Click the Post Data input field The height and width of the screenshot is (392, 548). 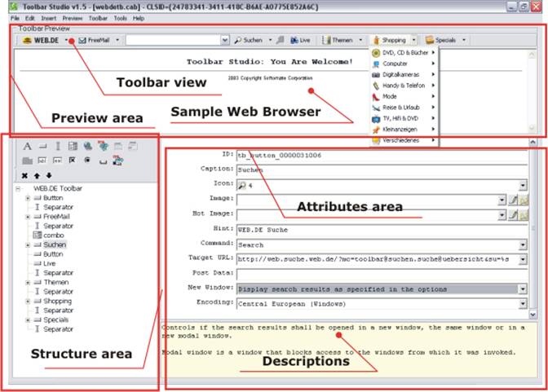click(382, 275)
